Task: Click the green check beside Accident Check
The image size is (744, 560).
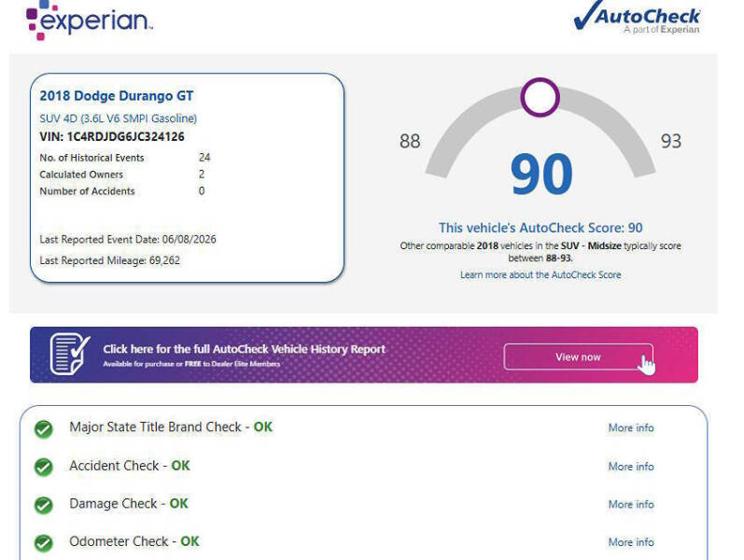Action: tap(44, 467)
